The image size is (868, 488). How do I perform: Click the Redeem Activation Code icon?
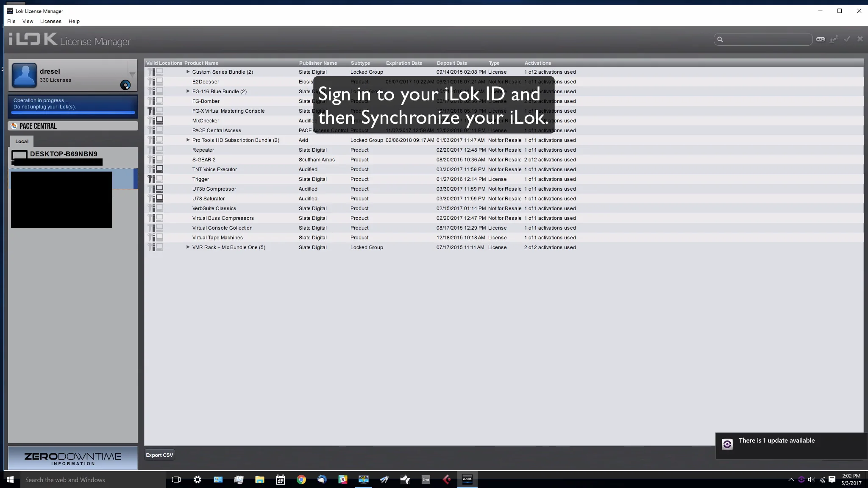821,39
